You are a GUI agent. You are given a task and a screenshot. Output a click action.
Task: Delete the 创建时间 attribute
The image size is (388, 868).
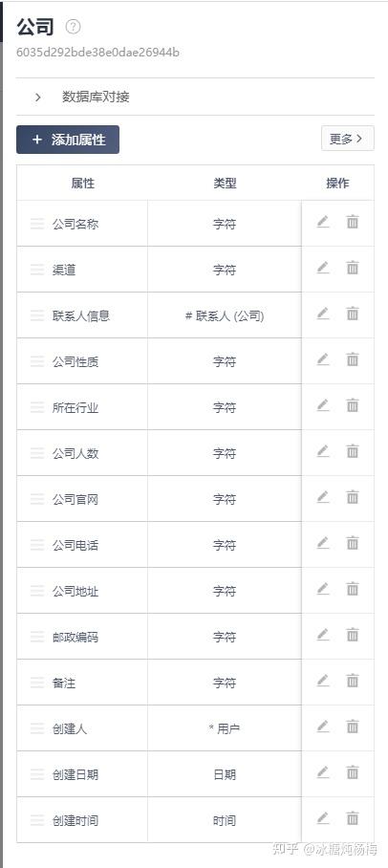point(353,818)
